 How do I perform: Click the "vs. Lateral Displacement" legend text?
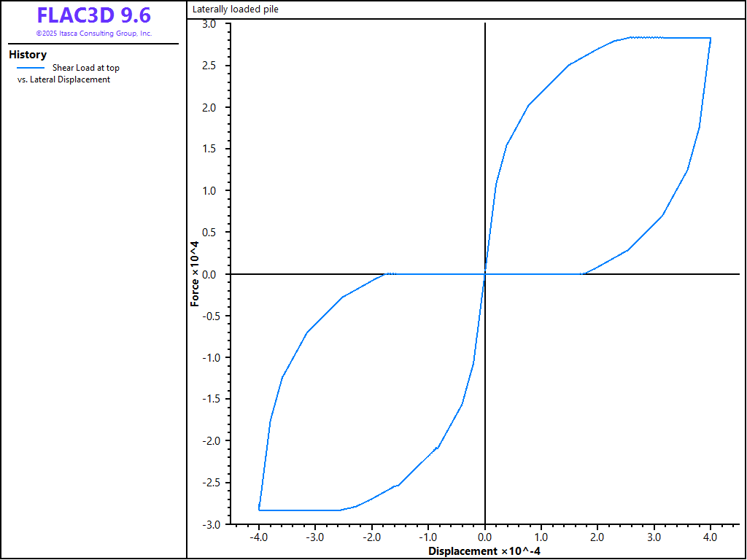(x=63, y=79)
